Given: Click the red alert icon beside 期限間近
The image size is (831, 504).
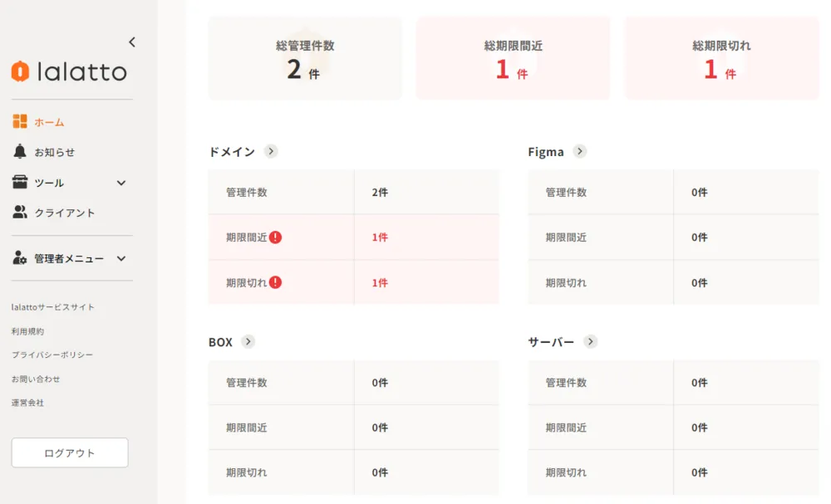Looking at the screenshot, I should click(x=275, y=237).
